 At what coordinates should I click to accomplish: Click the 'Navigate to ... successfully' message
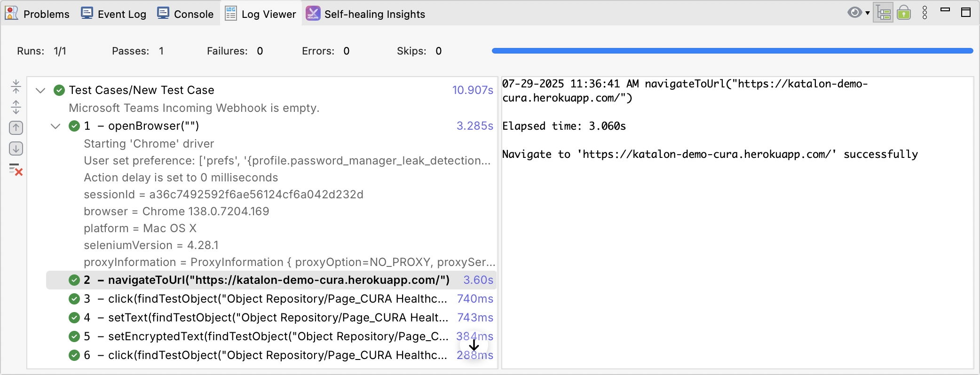click(710, 154)
